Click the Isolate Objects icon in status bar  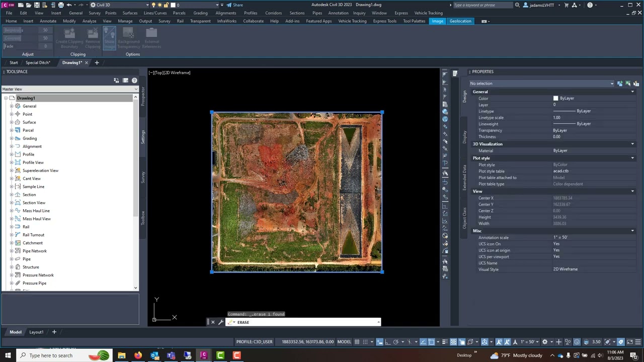tap(568, 342)
